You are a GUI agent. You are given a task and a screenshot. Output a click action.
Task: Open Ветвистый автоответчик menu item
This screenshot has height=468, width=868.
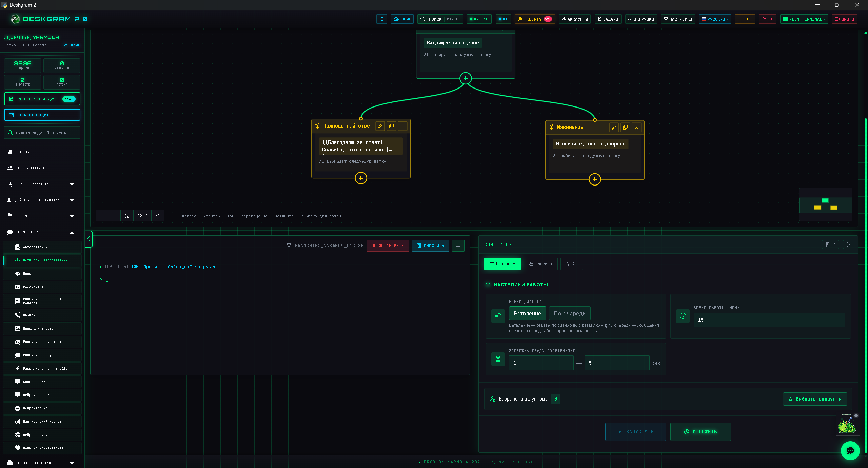tap(42, 260)
